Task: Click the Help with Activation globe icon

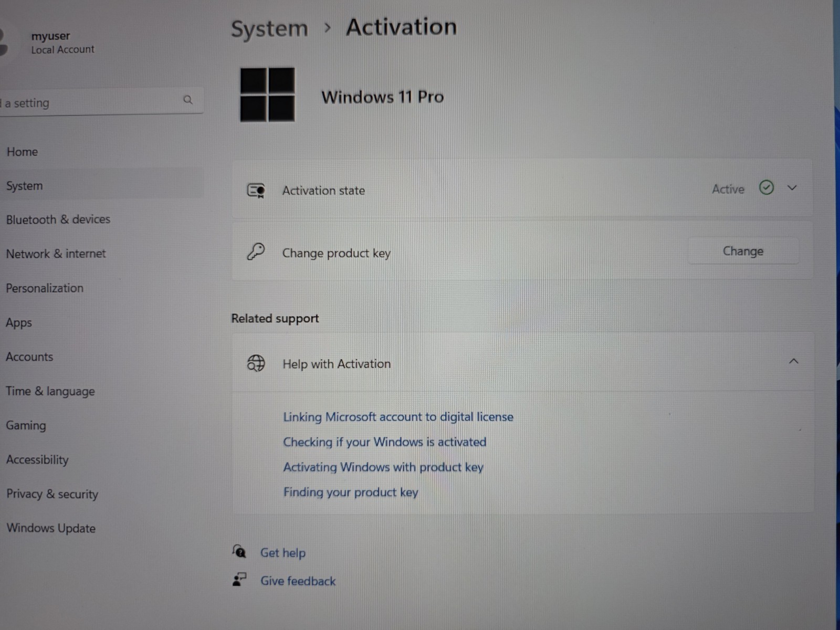Action: pos(256,363)
